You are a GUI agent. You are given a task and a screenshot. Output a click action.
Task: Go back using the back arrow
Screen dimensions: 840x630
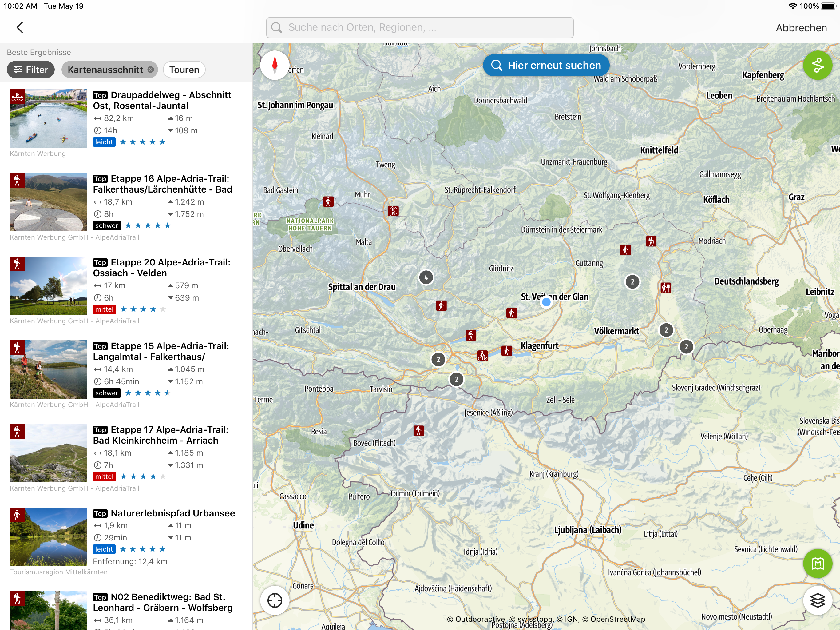coord(20,27)
